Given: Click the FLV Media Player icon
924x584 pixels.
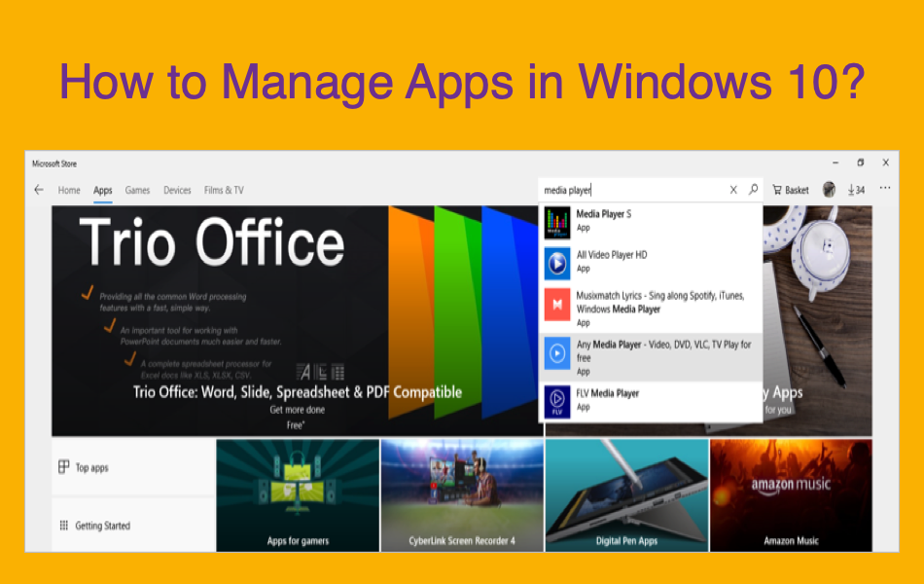Looking at the screenshot, I should pos(557,402).
